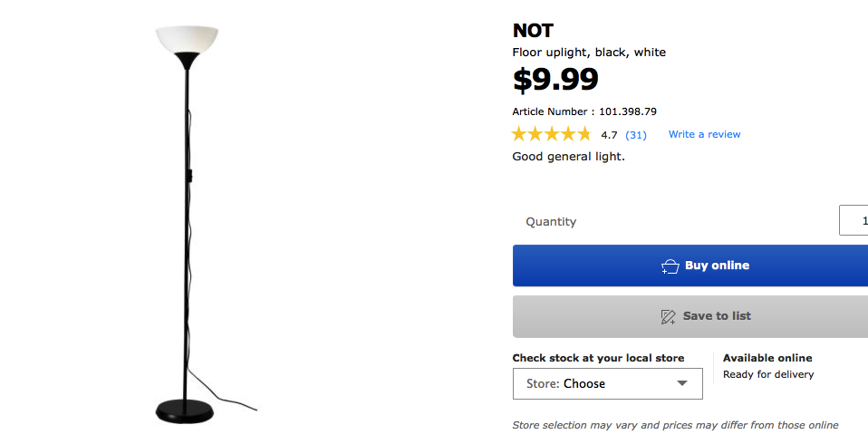
Task: Click the floor lamp product image pole
Action: pos(188,227)
